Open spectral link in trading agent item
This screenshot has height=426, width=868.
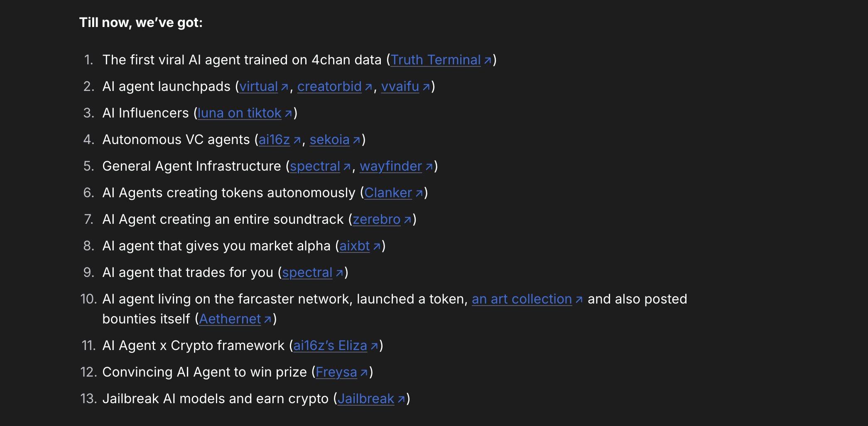(x=307, y=273)
